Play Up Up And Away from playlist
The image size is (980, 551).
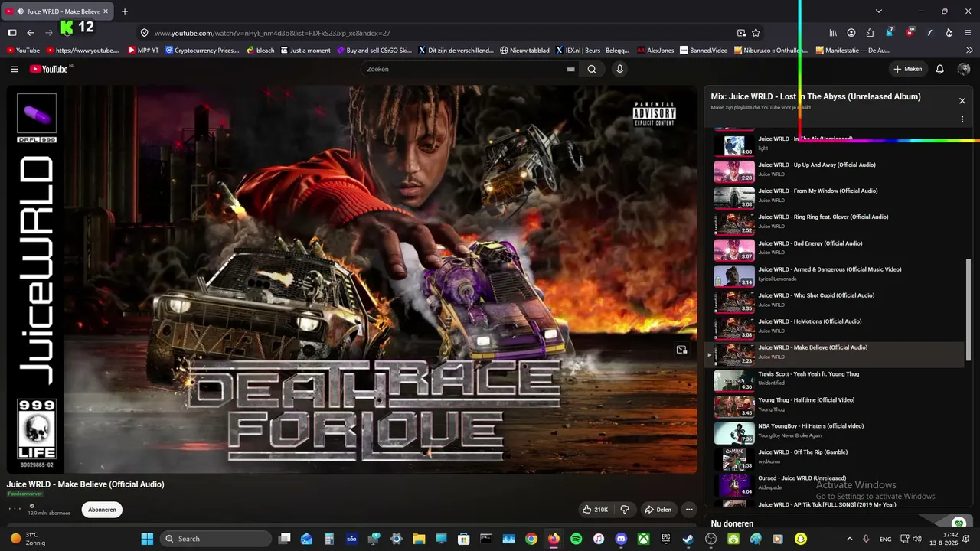[x=838, y=170]
